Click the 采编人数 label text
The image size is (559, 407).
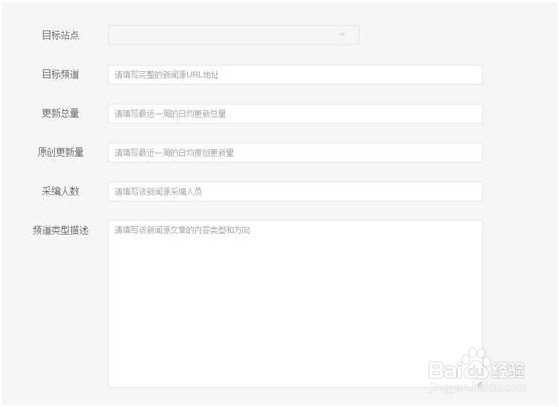(x=61, y=191)
